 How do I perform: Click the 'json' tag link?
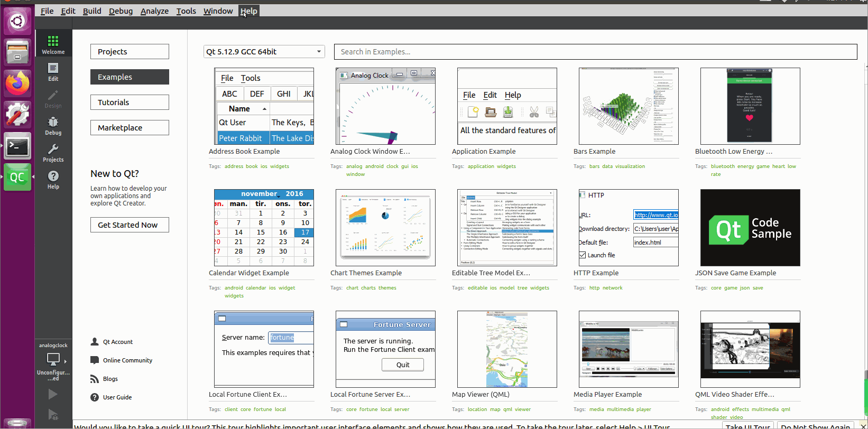[744, 288]
